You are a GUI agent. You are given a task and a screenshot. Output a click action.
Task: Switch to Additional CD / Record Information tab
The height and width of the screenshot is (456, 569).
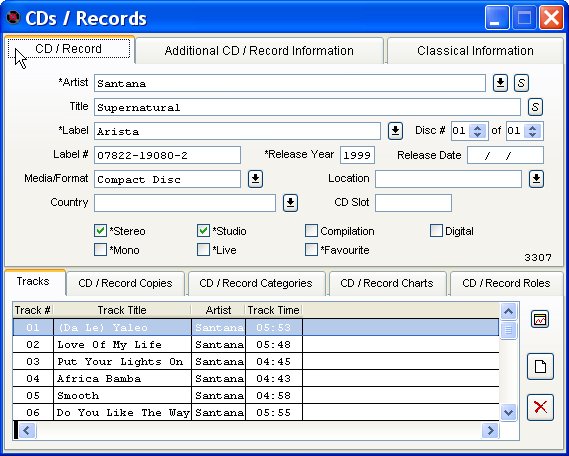259,51
